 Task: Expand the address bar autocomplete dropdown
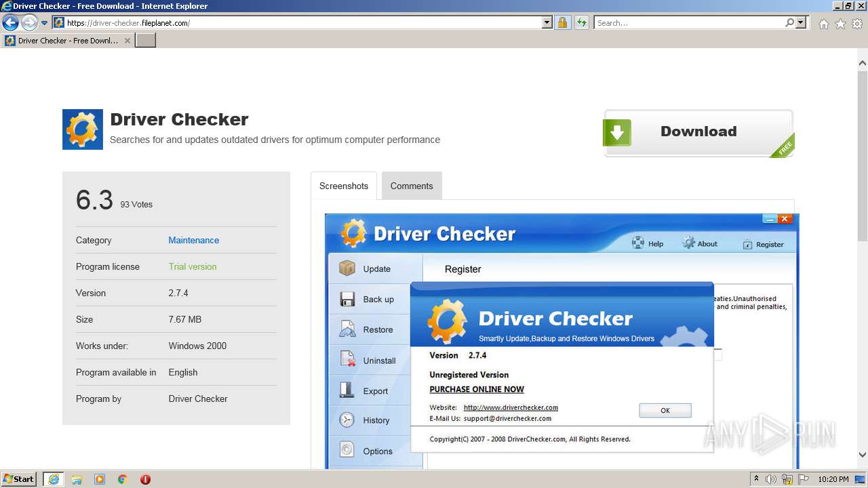pyautogui.click(x=547, y=23)
